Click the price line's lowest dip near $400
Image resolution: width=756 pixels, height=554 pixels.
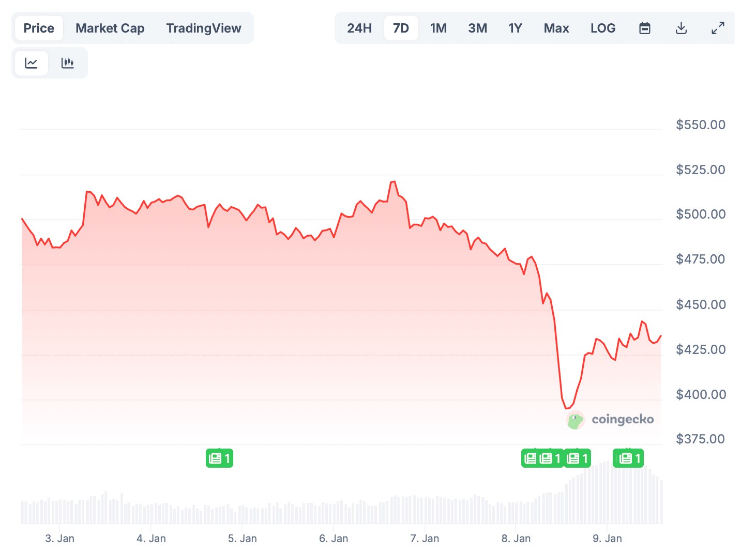point(567,408)
